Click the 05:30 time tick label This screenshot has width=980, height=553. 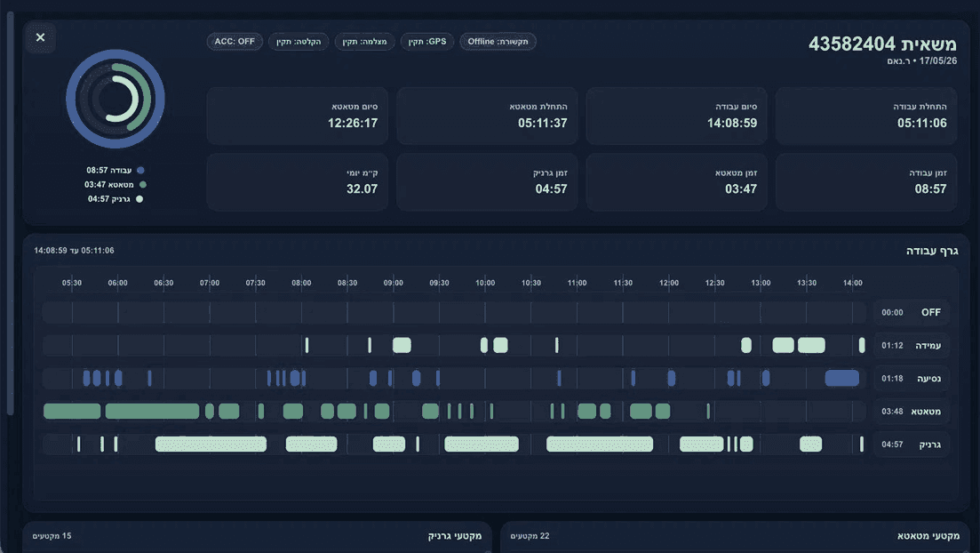tap(72, 283)
